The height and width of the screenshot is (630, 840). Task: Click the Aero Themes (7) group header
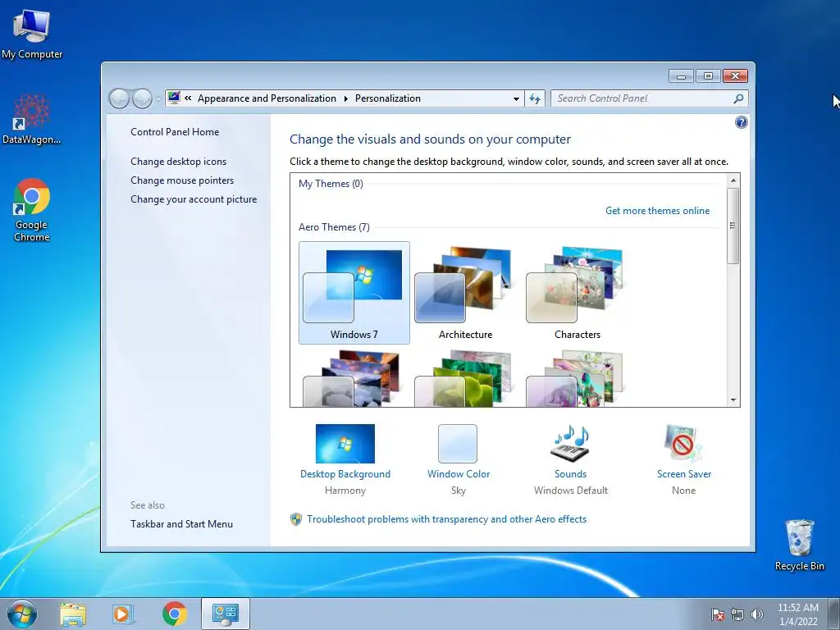[334, 227]
